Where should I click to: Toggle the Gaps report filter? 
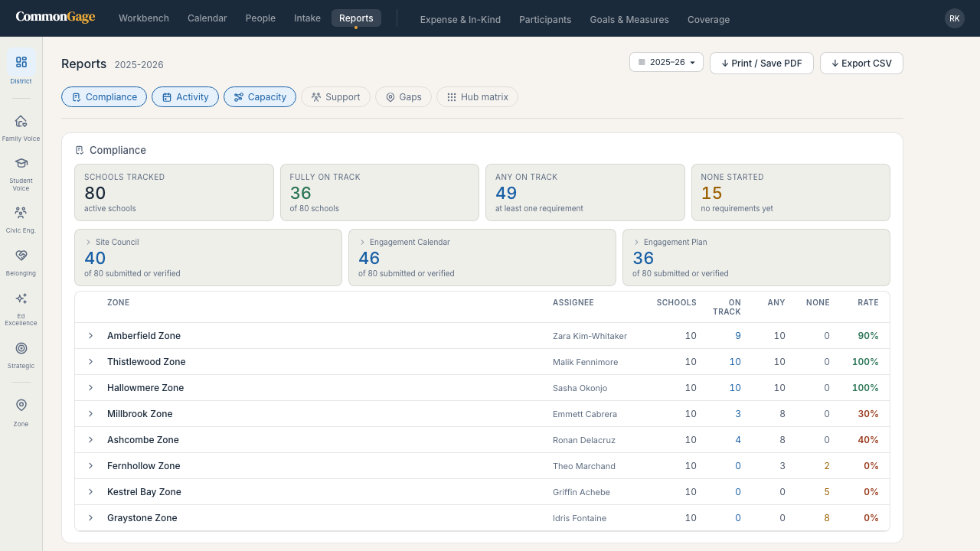(403, 97)
